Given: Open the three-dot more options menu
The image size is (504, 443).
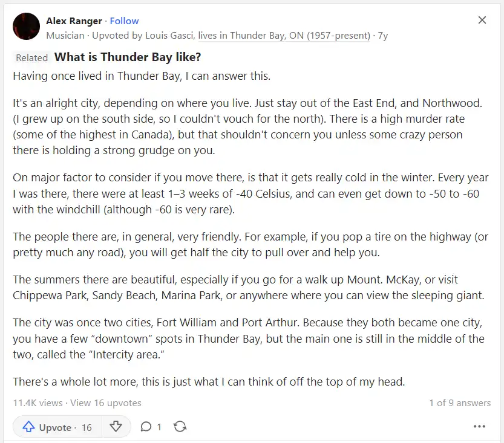Looking at the screenshot, I should coord(479,426).
